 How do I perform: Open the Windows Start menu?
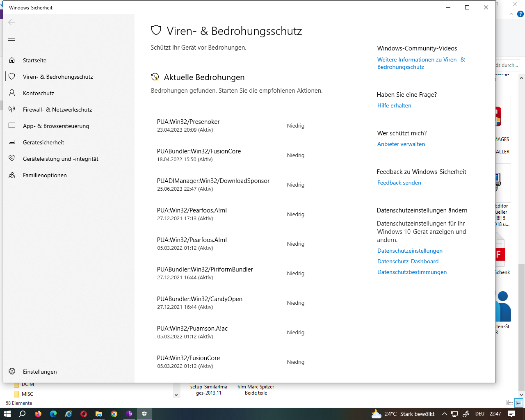(7, 414)
